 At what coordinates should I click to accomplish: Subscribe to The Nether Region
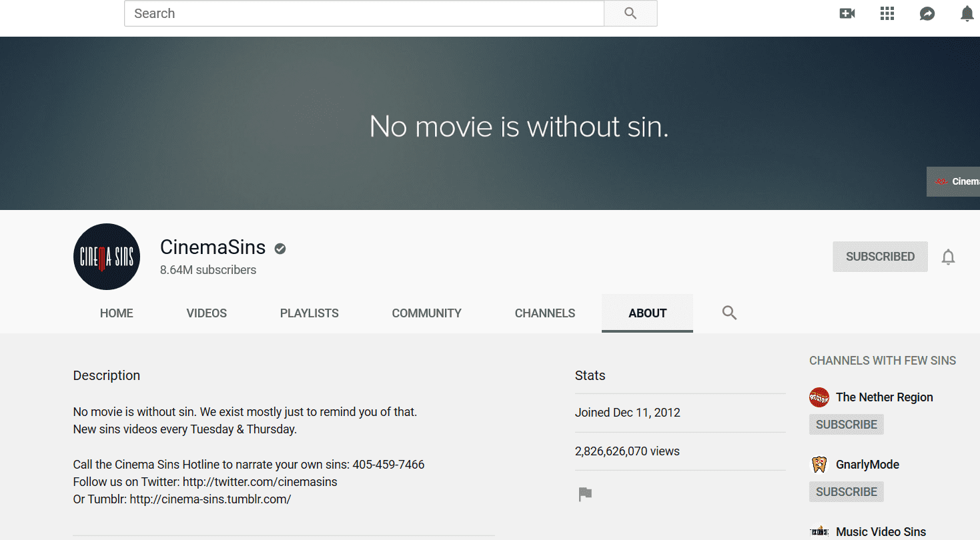847,425
